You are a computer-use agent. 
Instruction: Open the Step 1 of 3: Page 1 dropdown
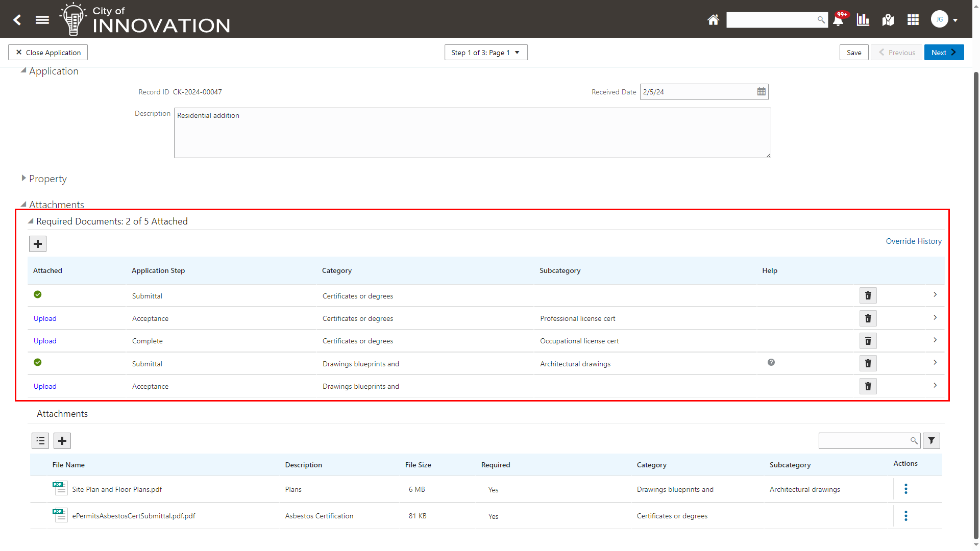click(x=485, y=52)
